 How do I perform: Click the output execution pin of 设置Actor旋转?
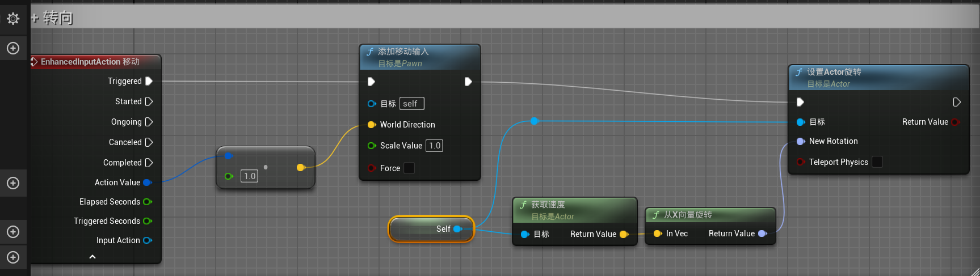tap(957, 102)
